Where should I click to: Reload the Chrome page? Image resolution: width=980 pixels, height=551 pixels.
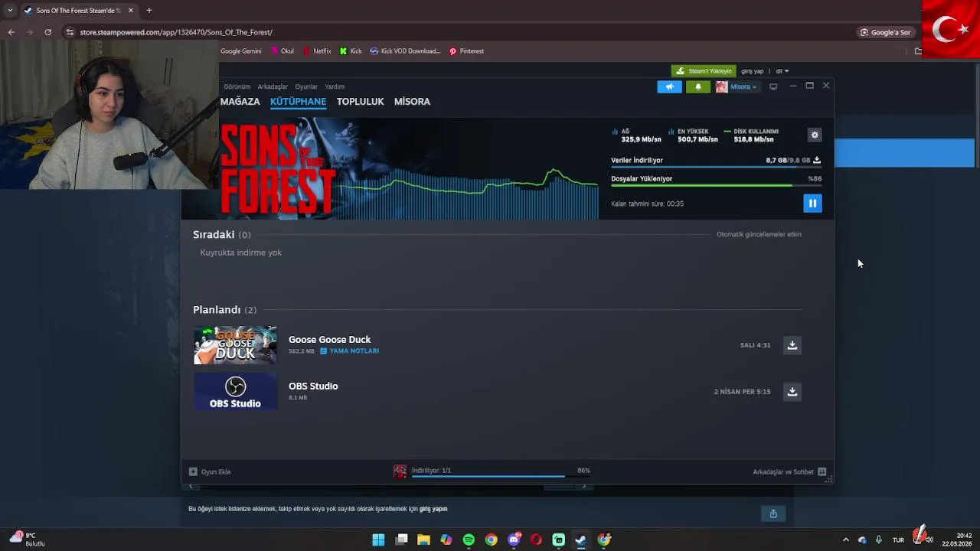tap(48, 32)
